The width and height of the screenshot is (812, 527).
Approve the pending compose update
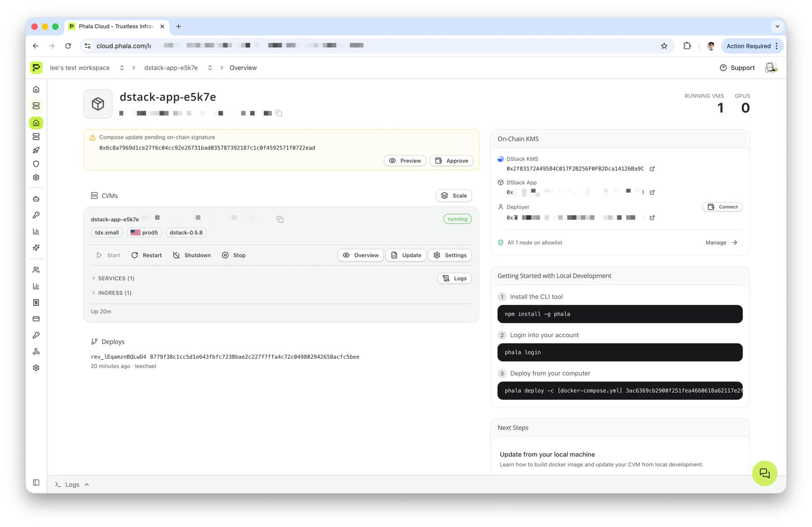coord(451,161)
